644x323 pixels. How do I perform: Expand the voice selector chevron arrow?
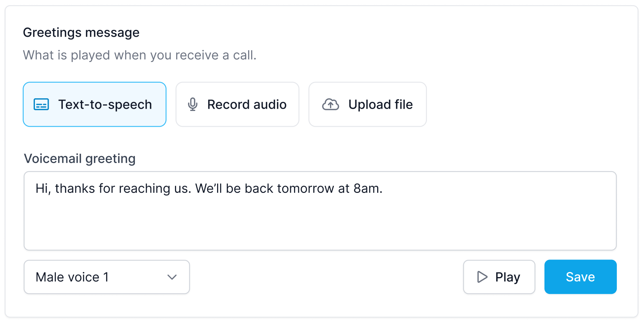[172, 277]
